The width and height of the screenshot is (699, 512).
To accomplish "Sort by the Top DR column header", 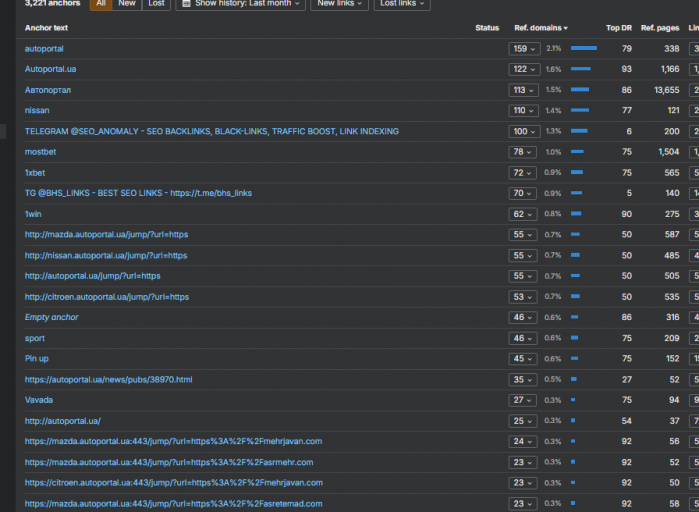I will point(619,28).
